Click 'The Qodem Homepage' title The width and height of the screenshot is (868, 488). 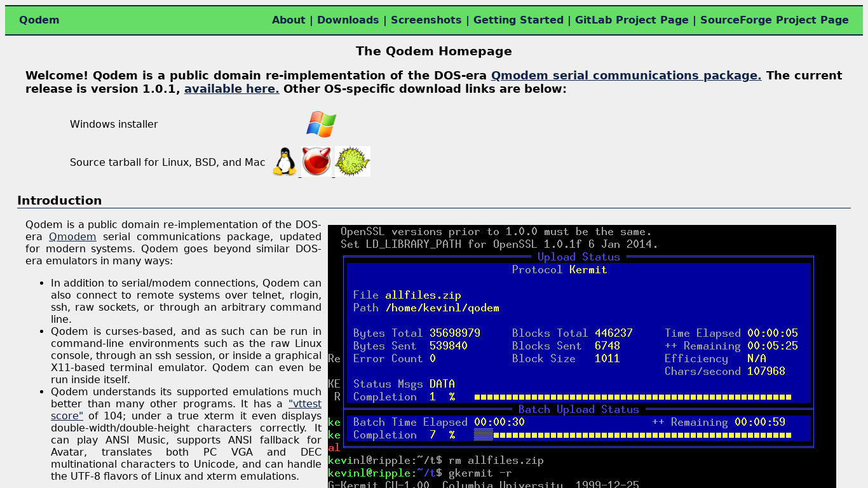pyautogui.click(x=434, y=51)
